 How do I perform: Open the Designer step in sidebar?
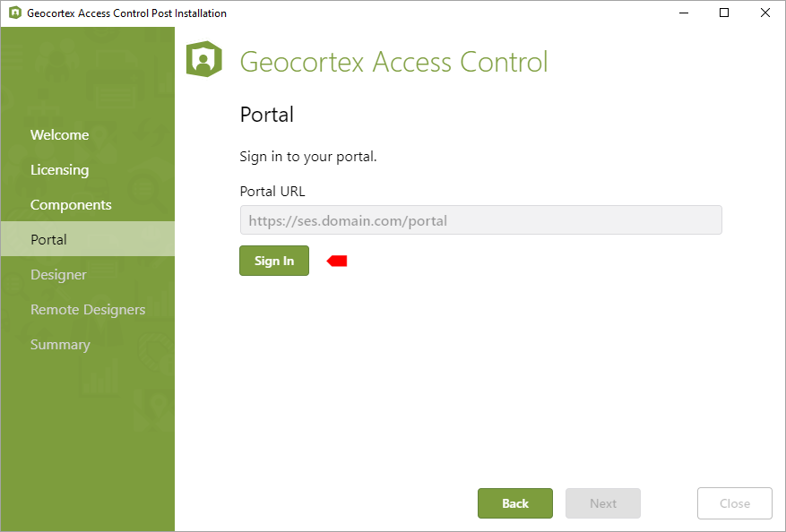58,275
